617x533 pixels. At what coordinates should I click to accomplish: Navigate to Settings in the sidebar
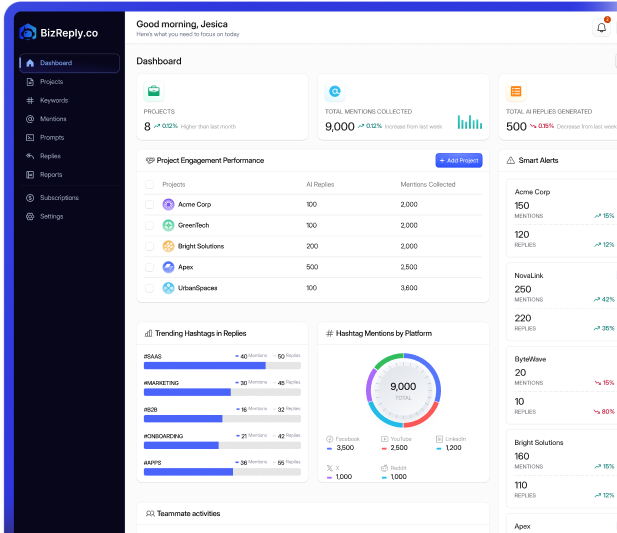pyautogui.click(x=51, y=216)
